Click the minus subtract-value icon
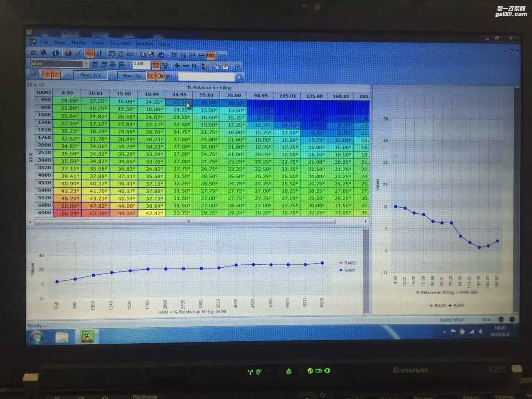The image size is (532, 399). coord(186,66)
